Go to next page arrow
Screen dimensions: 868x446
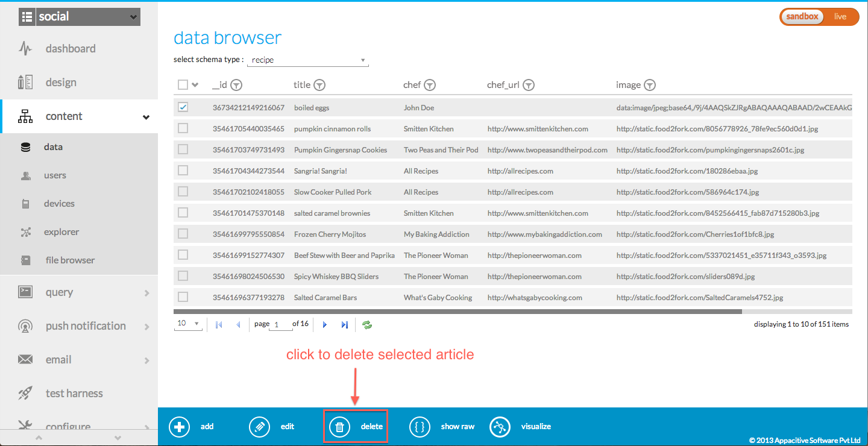coord(325,325)
